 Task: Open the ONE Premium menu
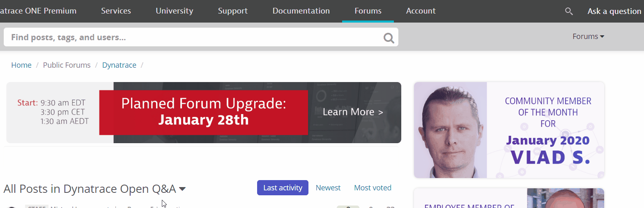38,11
